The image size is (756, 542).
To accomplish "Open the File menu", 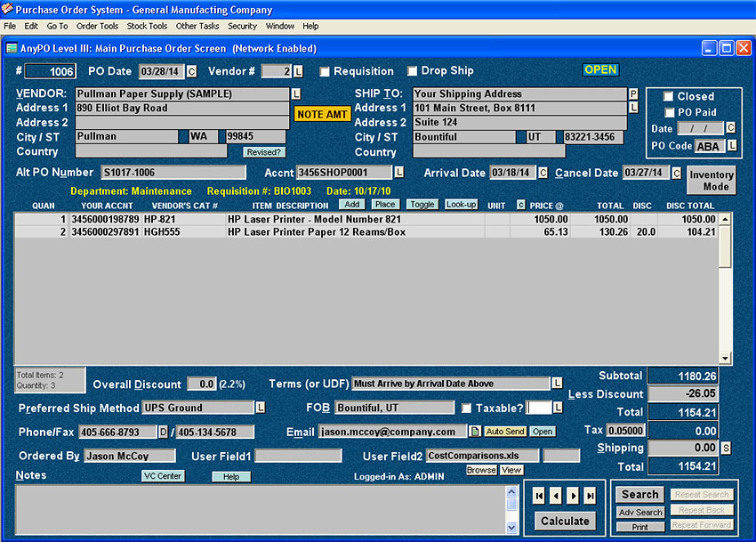I will tap(10, 26).
